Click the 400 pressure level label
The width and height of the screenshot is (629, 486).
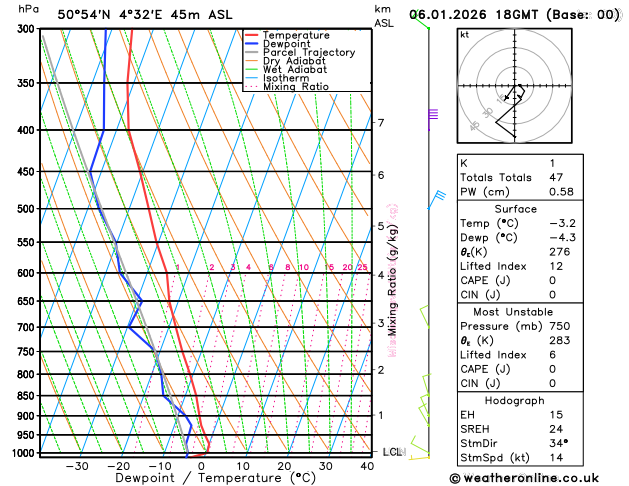coord(28,130)
